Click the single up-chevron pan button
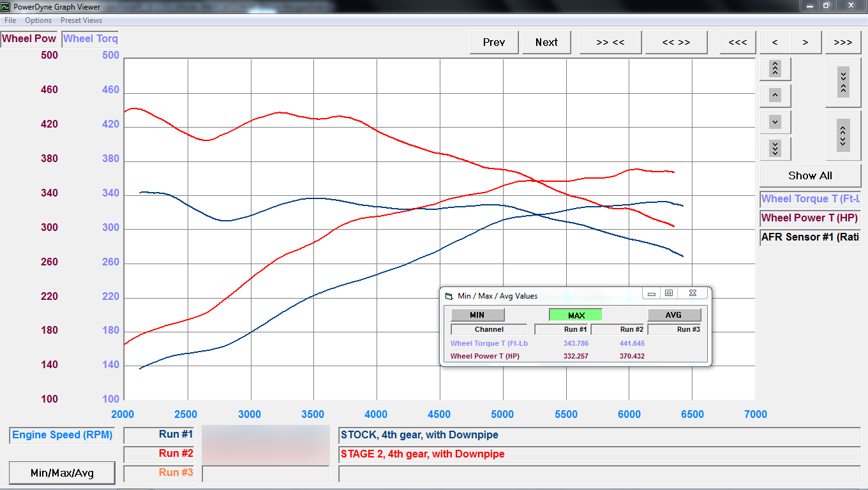Viewport: 868px width, 490px height. click(x=775, y=95)
